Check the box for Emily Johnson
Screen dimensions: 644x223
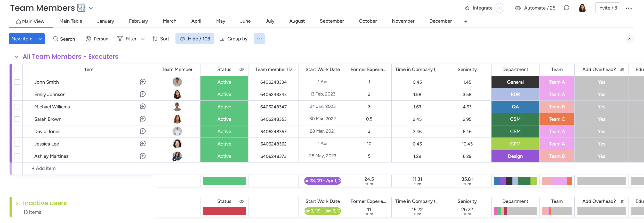[17, 95]
